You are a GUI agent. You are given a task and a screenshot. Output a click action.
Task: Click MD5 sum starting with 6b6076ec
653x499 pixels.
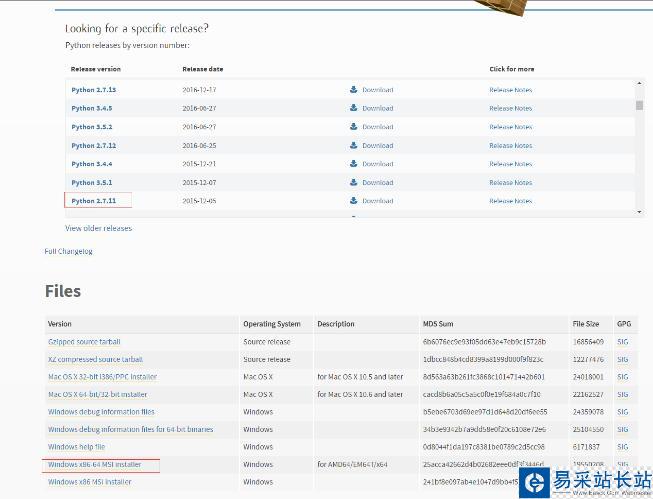[x=484, y=342]
